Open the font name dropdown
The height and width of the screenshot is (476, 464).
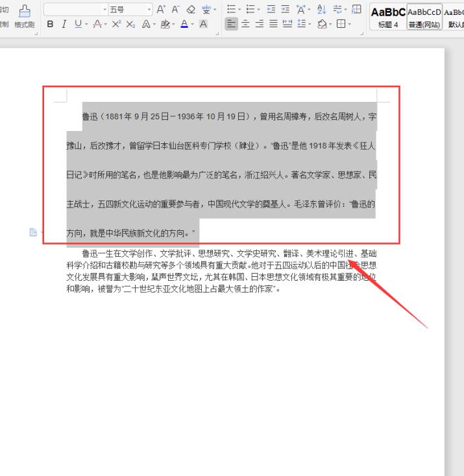click(x=105, y=10)
